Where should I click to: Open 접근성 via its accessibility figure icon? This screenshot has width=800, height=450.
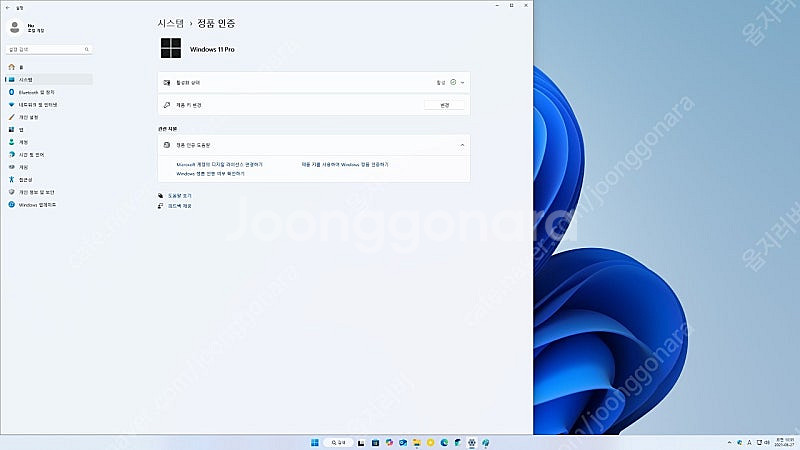[x=12, y=180]
